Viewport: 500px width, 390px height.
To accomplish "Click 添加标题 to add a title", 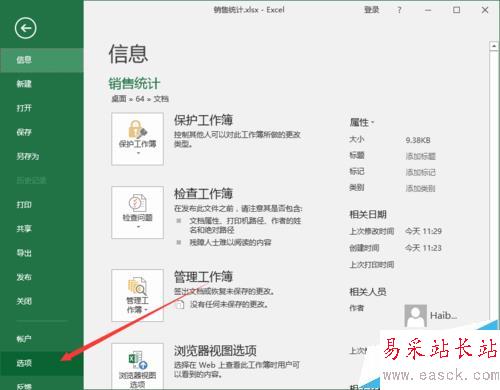I will [420, 156].
